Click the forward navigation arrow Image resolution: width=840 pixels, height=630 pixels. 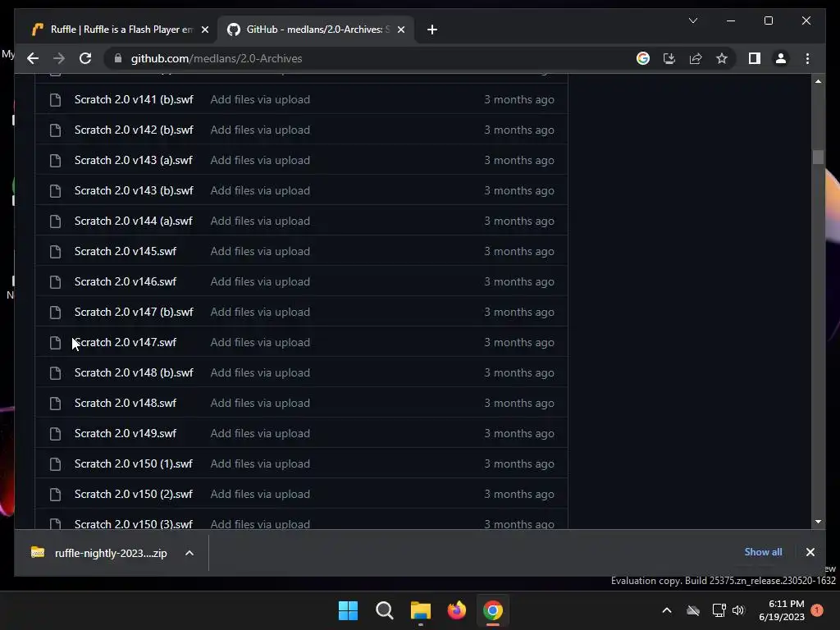point(59,58)
